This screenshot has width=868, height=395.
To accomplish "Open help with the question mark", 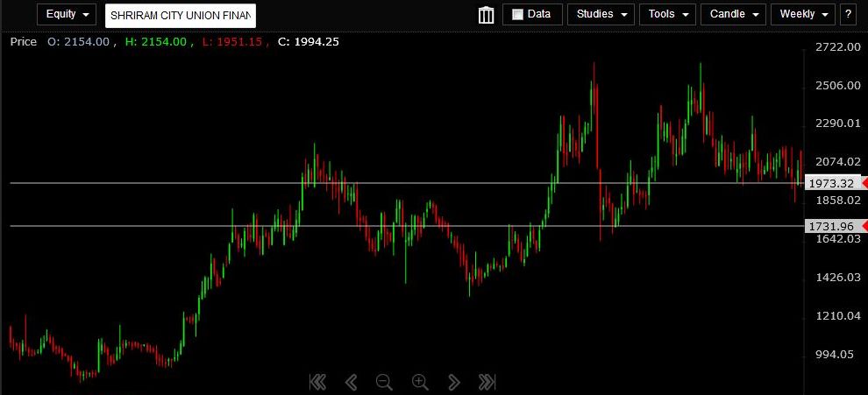I will [848, 15].
